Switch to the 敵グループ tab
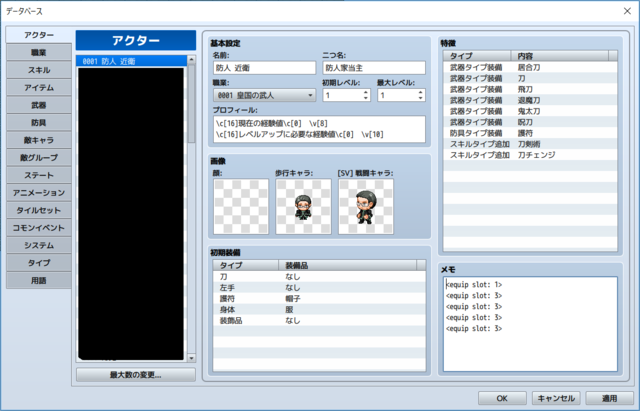 coord(39,158)
